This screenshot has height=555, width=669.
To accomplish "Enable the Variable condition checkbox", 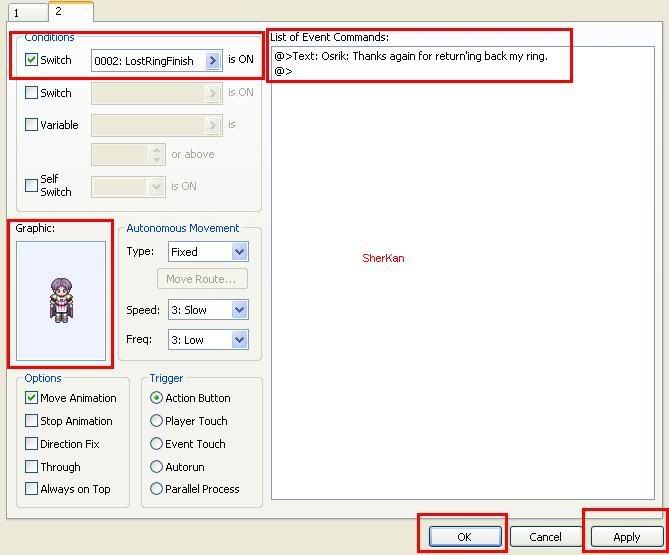I will (32, 125).
